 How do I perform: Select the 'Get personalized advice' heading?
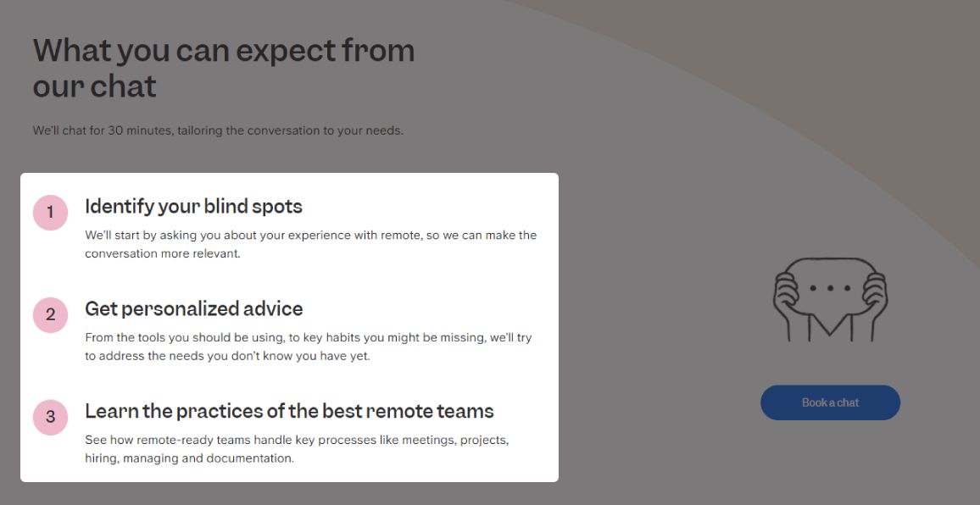[x=193, y=308]
